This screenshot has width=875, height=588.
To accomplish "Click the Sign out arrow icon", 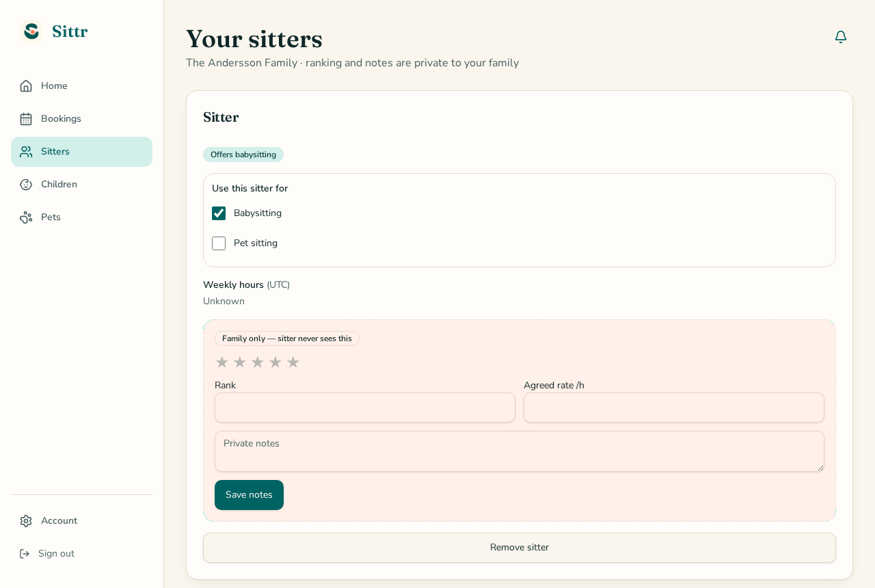I will coord(25,554).
